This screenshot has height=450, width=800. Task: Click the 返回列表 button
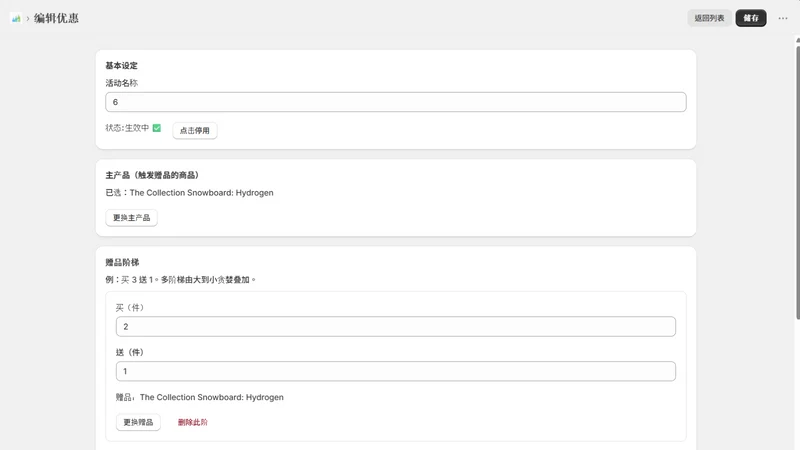tap(709, 18)
